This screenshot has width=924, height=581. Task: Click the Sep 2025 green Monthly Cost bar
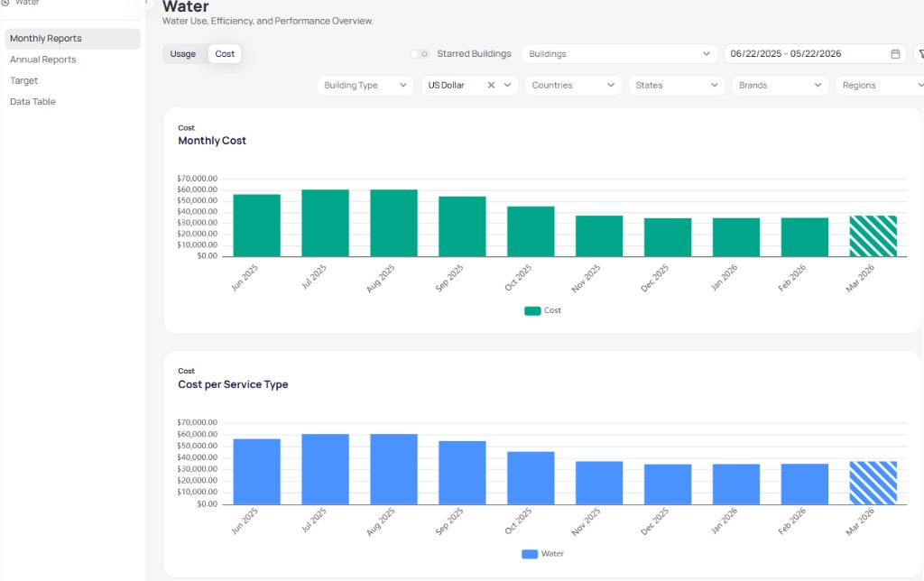point(462,226)
